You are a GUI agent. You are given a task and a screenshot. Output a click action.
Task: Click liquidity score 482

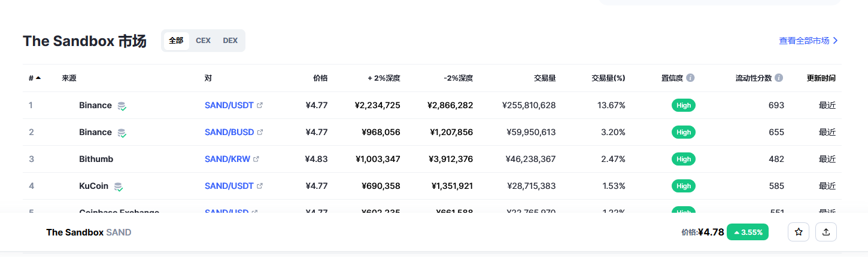pyautogui.click(x=776, y=159)
